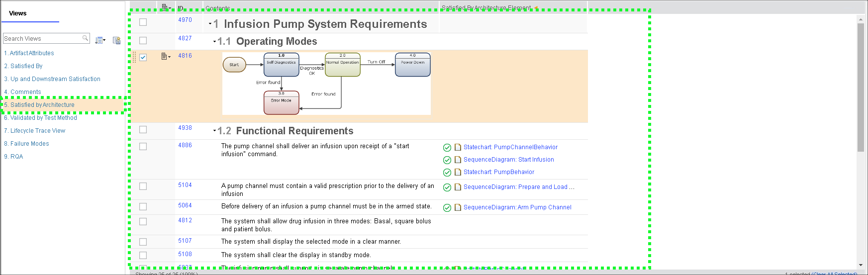Open artifact ID 4886 link
This screenshot has width=868, height=275.
coord(185,145)
